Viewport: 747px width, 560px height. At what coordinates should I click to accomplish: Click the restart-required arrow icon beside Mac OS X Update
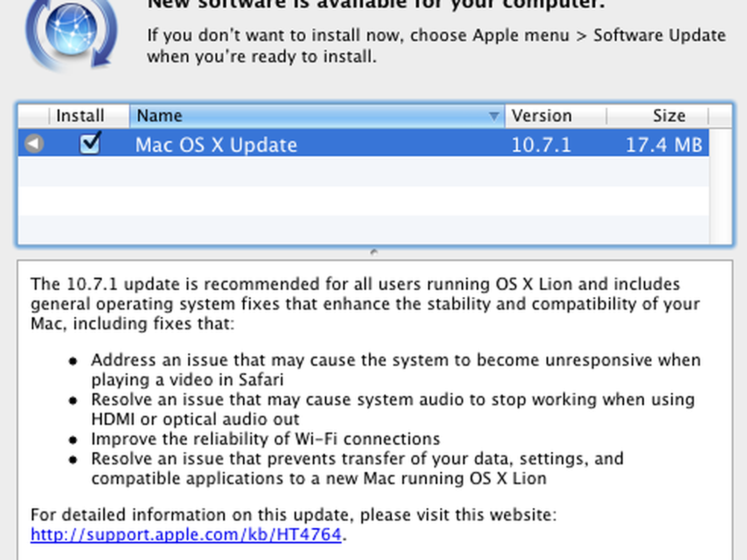(34, 143)
